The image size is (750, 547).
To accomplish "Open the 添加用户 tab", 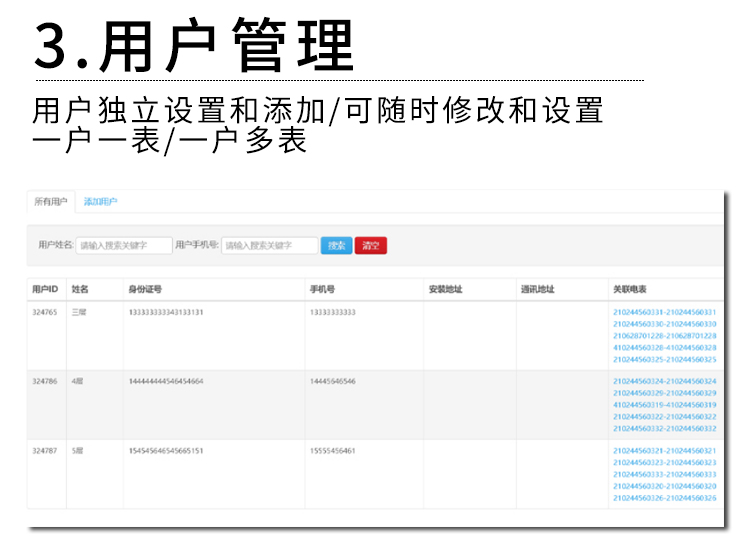I will click(100, 201).
